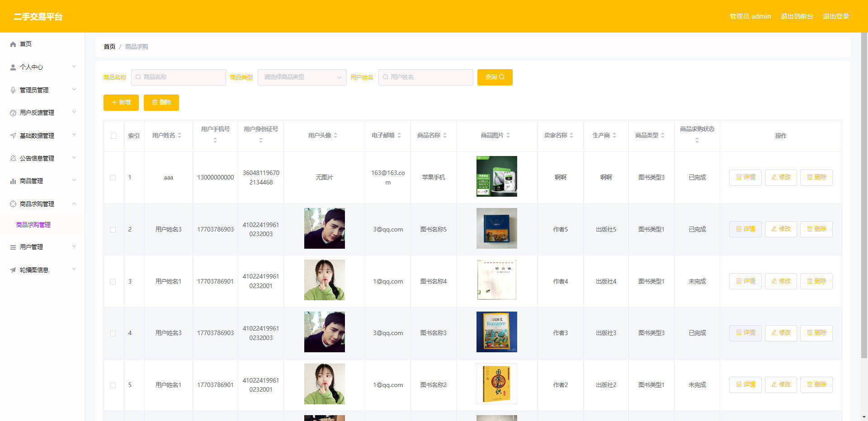Sort by 商品类型 column arrows
The width and height of the screenshot is (868, 421).
[x=663, y=135]
